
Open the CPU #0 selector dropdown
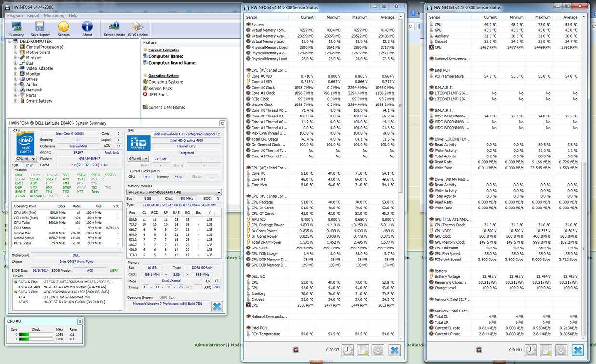tap(26, 159)
